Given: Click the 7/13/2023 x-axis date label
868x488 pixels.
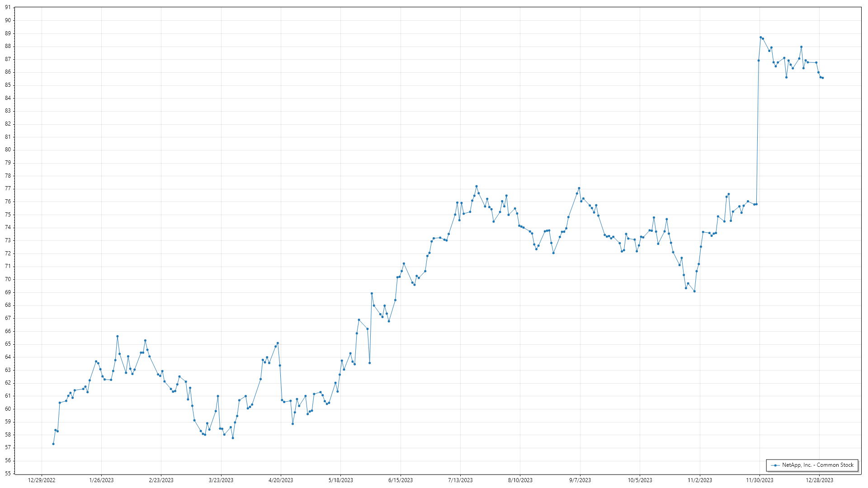Looking at the screenshot, I should coord(460,480).
